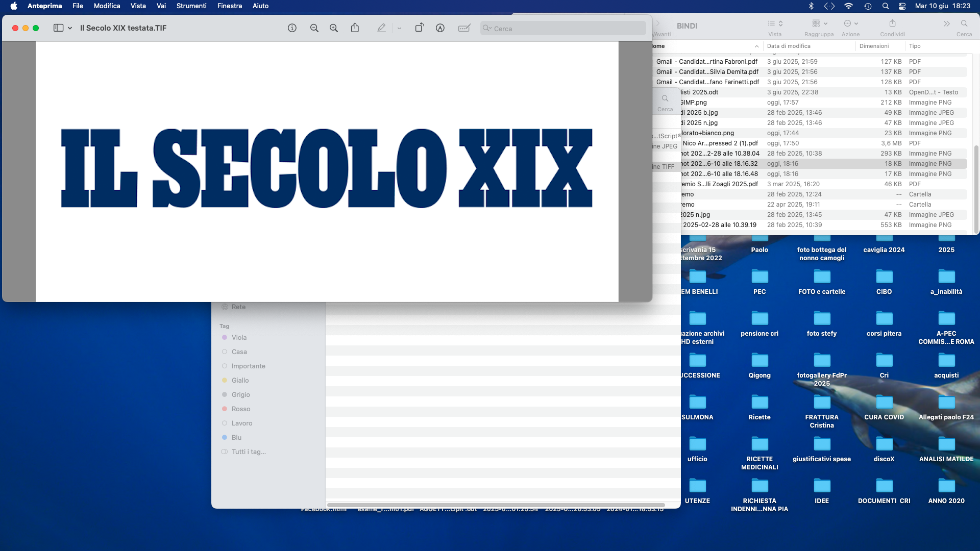Select the acquisti desktop folder

click(x=946, y=366)
